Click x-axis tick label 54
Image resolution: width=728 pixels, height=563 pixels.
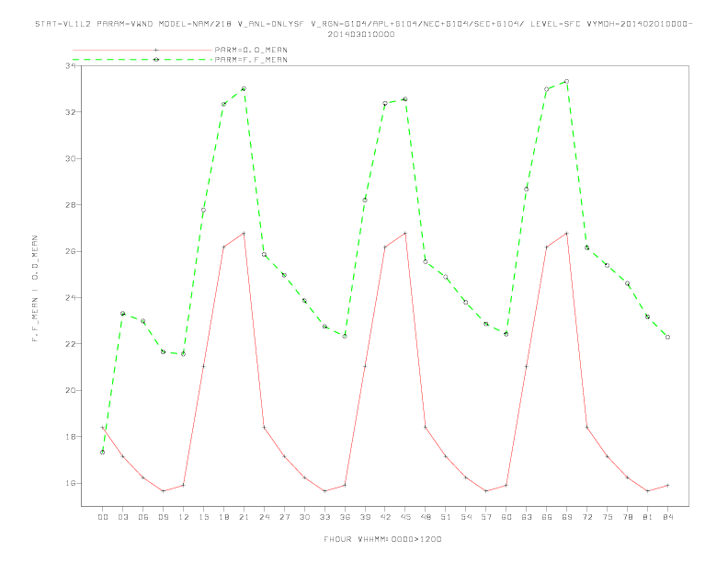pos(466,517)
